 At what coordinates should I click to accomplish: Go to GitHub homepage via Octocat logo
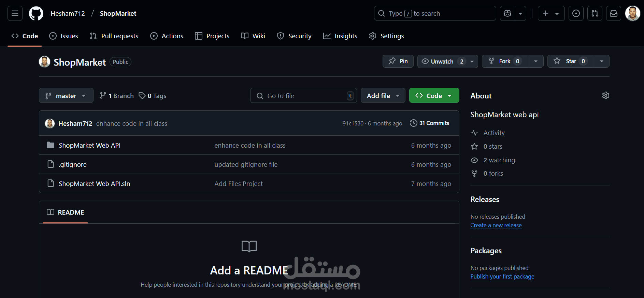tap(36, 13)
